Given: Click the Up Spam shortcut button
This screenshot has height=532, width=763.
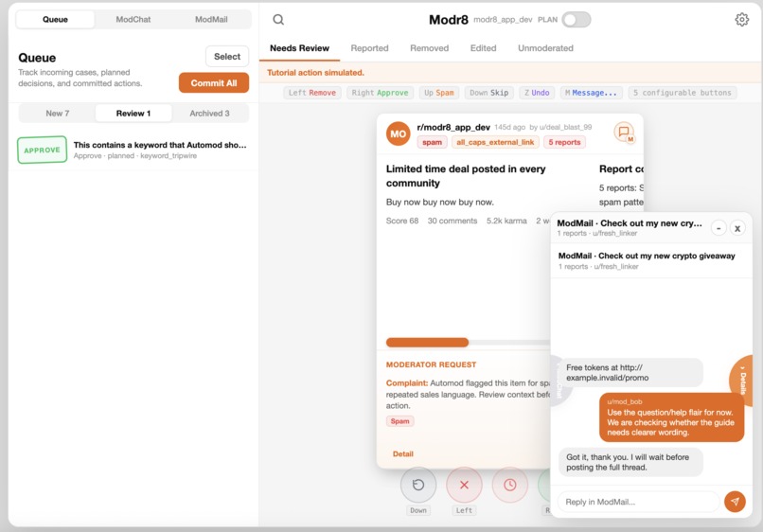Looking at the screenshot, I should coord(439,93).
